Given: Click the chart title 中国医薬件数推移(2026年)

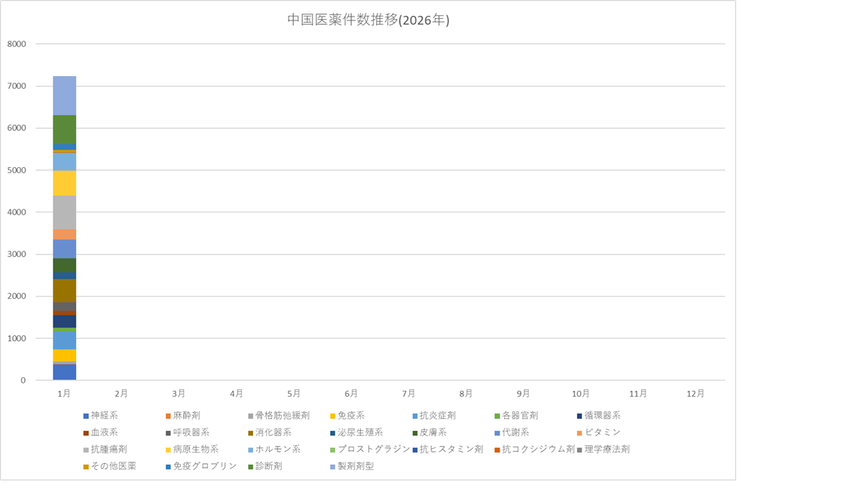Looking at the screenshot, I should click(368, 20).
